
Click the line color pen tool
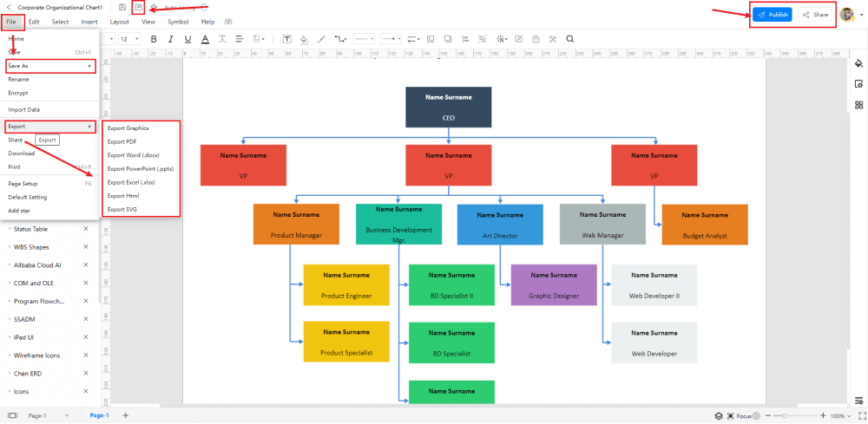point(321,39)
